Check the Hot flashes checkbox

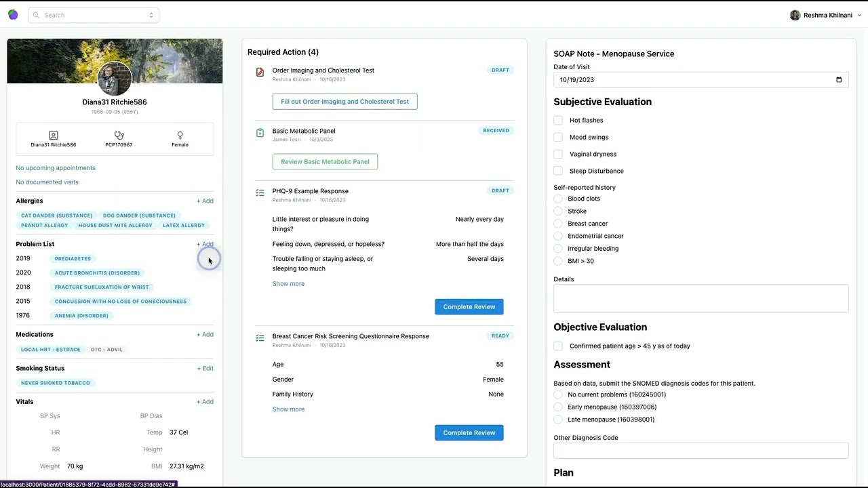(558, 120)
